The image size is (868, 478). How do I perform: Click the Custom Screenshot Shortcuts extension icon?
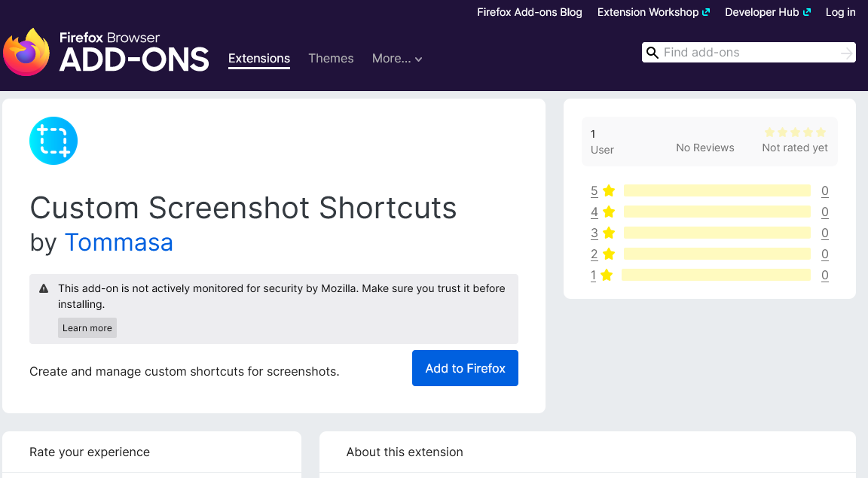53,141
